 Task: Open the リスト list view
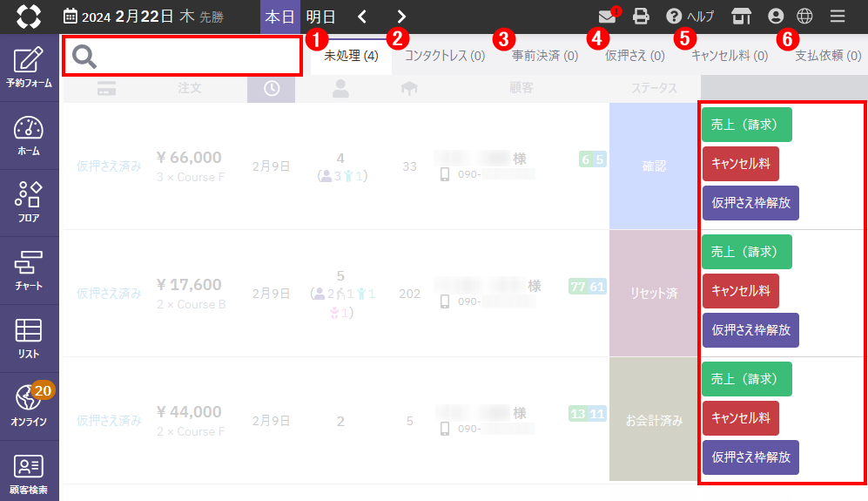[x=29, y=338]
